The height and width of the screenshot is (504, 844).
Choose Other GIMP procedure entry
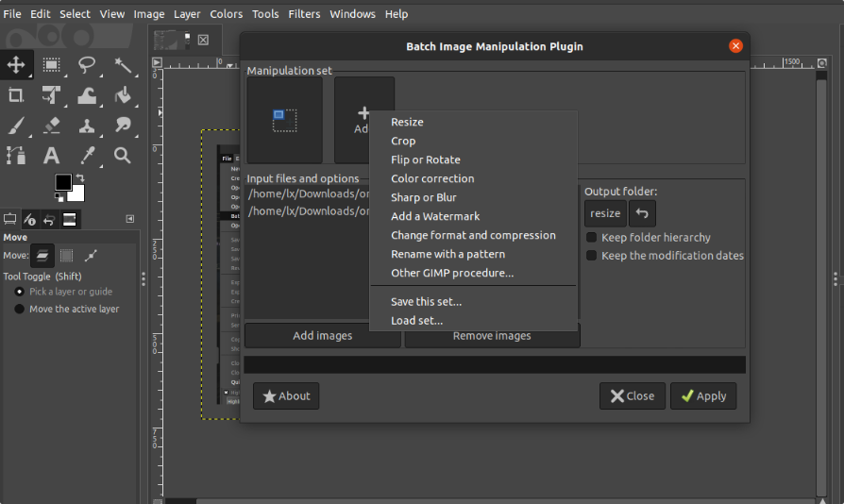click(x=474, y=273)
